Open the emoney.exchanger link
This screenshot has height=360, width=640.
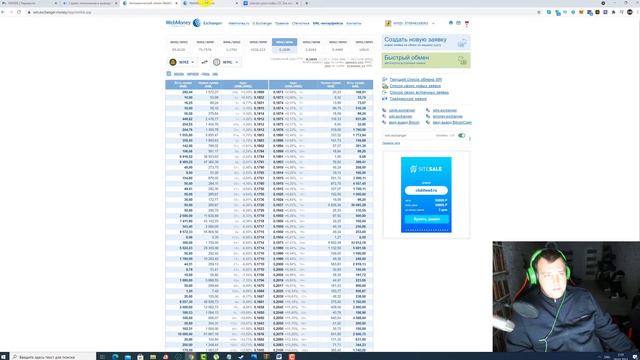447,116
